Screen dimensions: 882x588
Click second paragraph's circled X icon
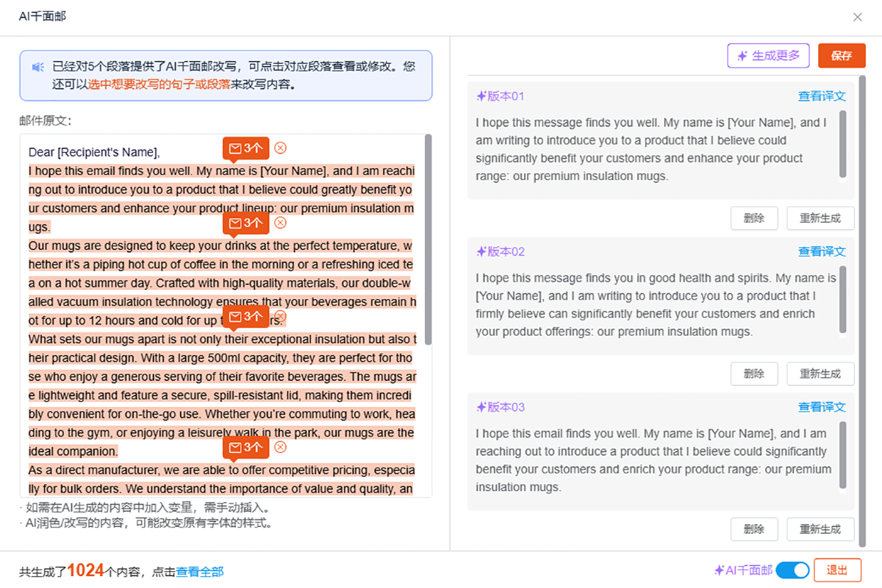point(280,223)
